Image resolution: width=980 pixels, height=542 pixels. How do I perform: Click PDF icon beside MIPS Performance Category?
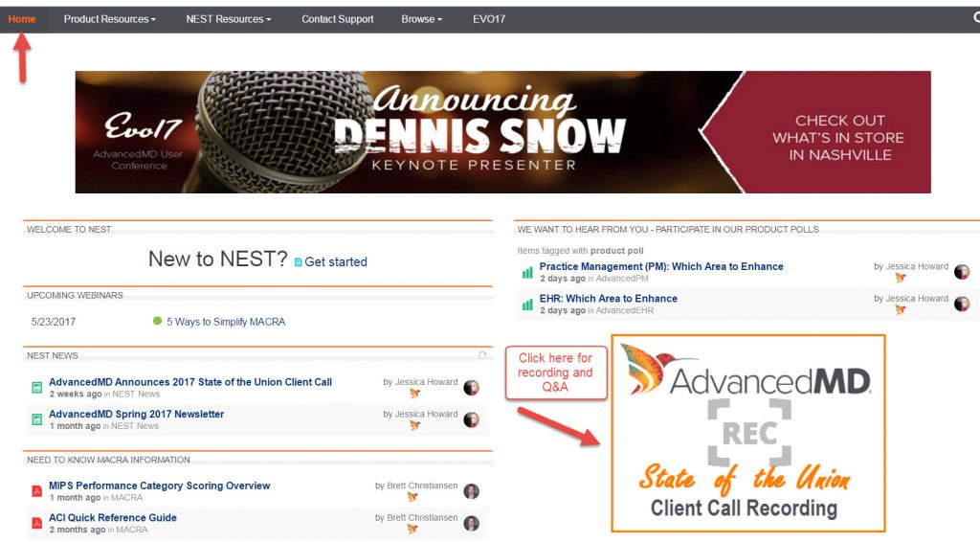[37, 491]
